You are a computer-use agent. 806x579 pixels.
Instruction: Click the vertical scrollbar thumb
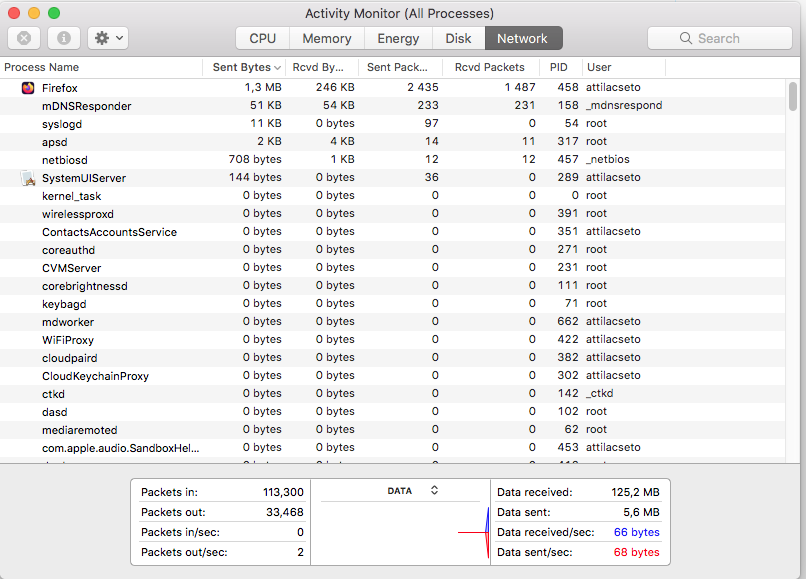click(x=793, y=96)
